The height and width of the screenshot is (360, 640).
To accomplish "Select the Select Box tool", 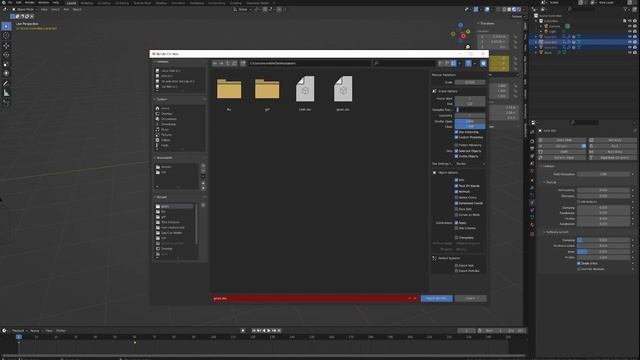I will click(6, 27).
